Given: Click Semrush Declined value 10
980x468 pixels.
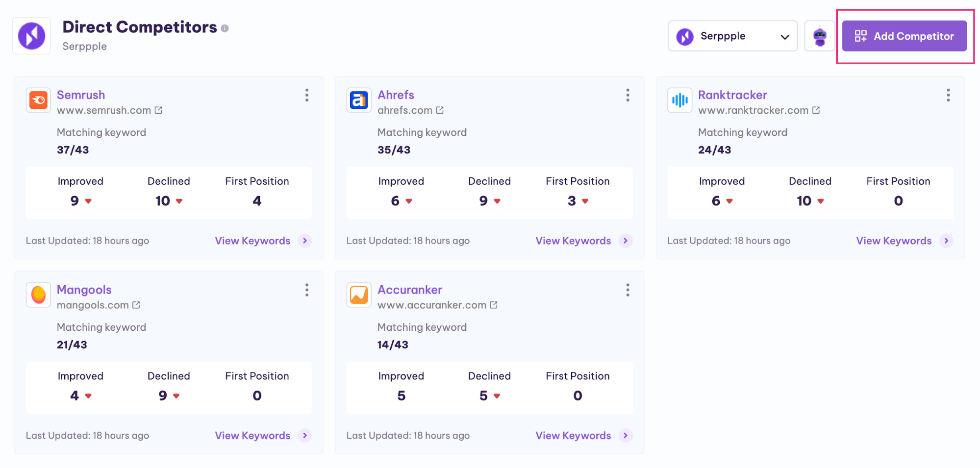Looking at the screenshot, I should tap(163, 201).
